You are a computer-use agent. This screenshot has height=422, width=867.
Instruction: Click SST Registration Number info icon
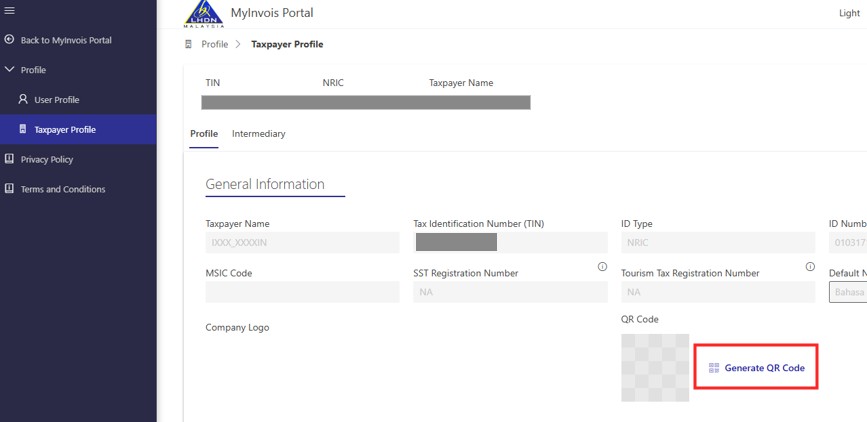[x=602, y=267]
